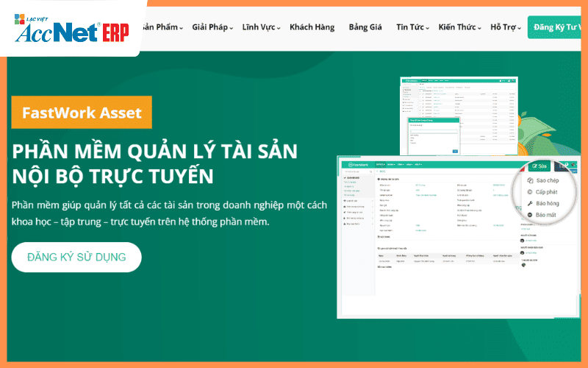
Task: Click the green Đăng Ký Tư Vấn button
Action: (x=555, y=27)
